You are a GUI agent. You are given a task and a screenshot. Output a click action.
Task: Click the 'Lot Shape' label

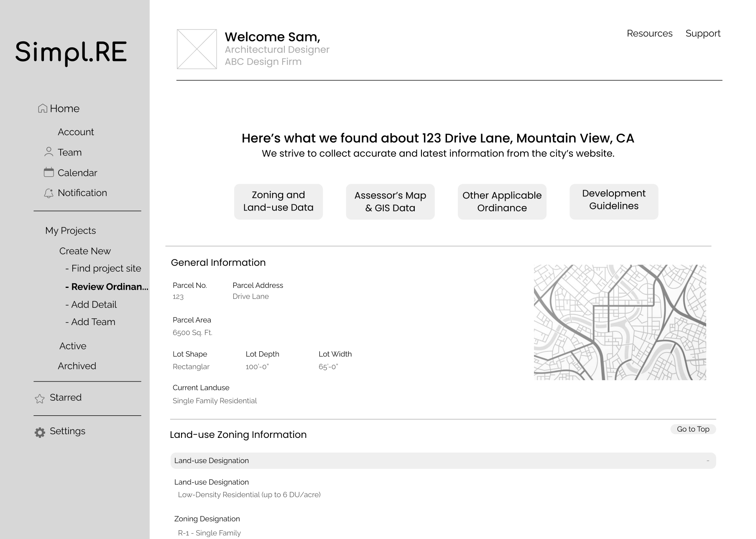[x=190, y=354]
